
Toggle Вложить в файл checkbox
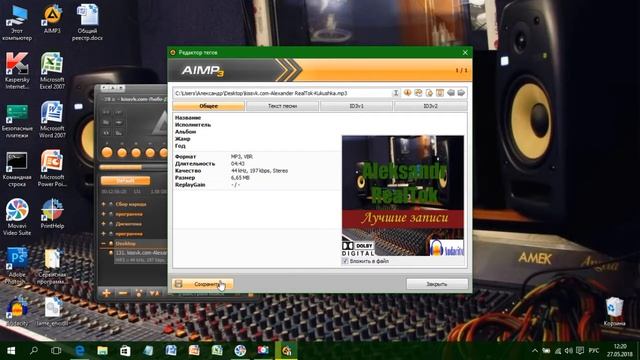click(345, 261)
